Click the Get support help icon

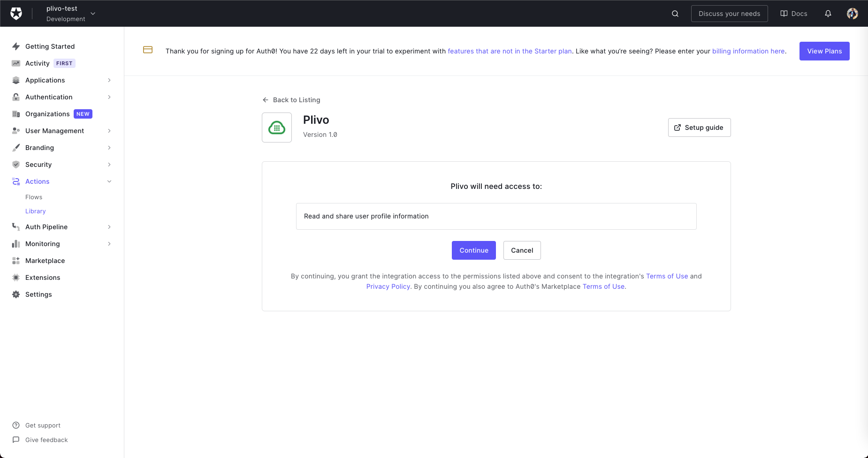(x=16, y=425)
